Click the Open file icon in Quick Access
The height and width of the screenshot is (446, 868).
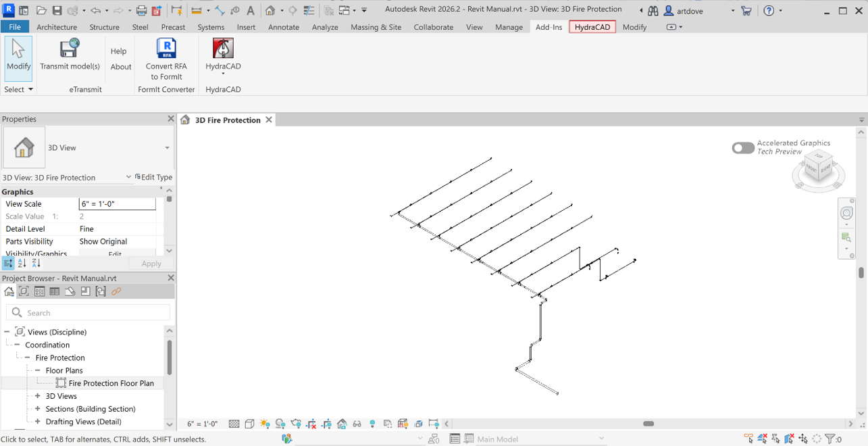[41, 10]
